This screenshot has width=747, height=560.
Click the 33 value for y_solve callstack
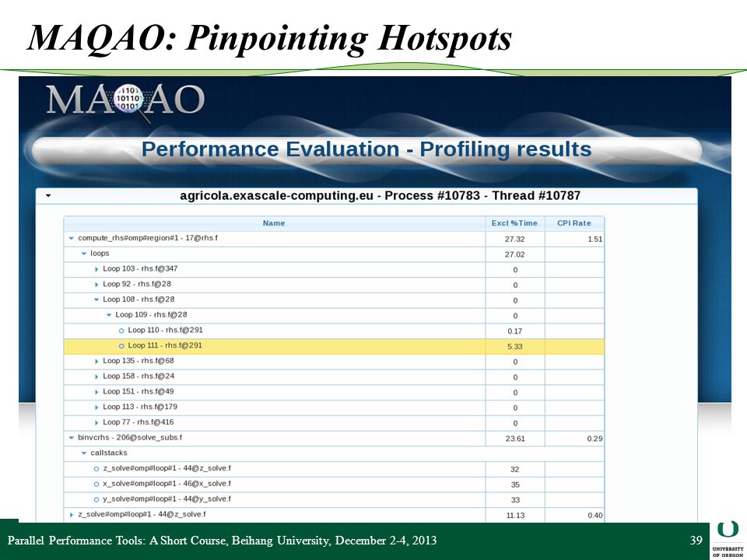point(514,500)
